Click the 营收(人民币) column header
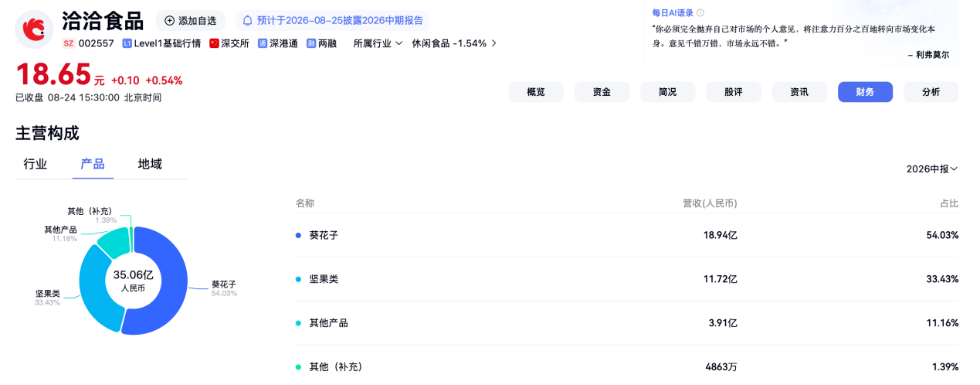 710,203
